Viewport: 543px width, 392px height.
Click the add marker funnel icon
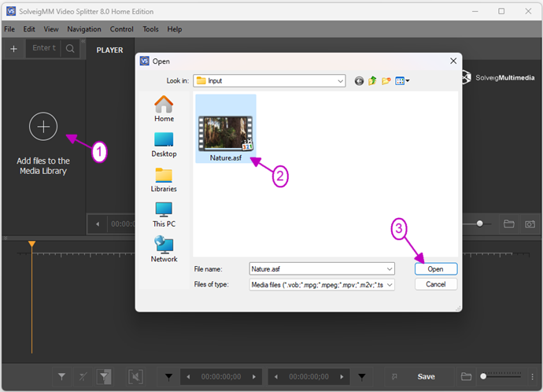click(61, 377)
